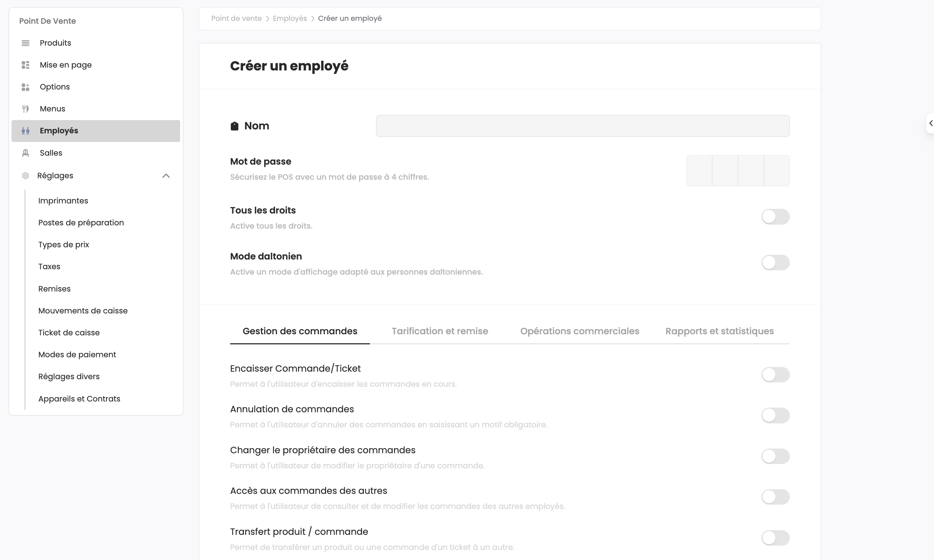934x560 pixels.
Task: Click the Réglages gear icon
Action: (x=25, y=176)
